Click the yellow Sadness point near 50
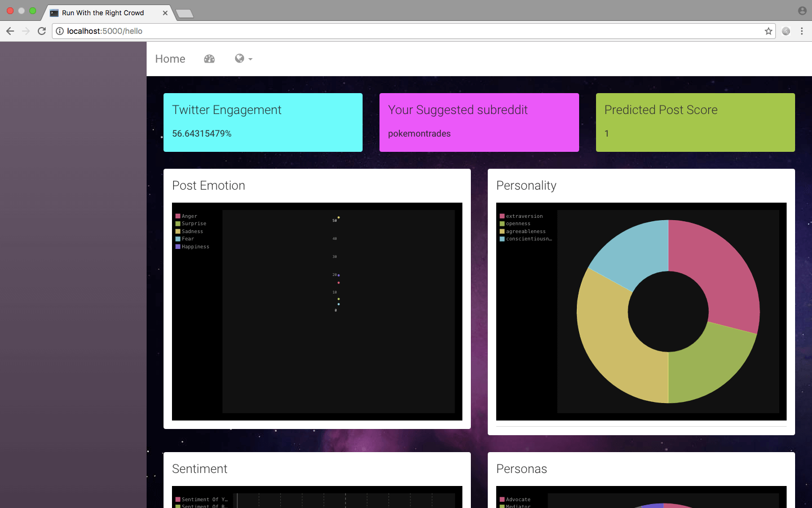 (x=338, y=217)
